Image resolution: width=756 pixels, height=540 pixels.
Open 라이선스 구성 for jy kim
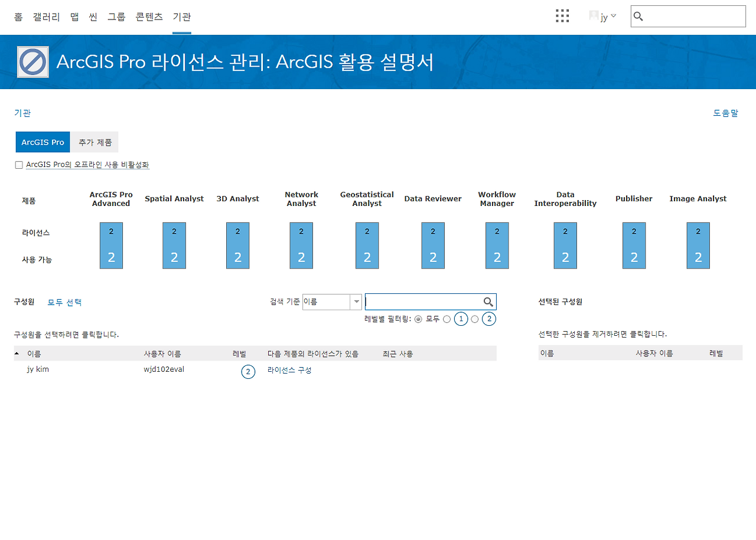(x=289, y=370)
